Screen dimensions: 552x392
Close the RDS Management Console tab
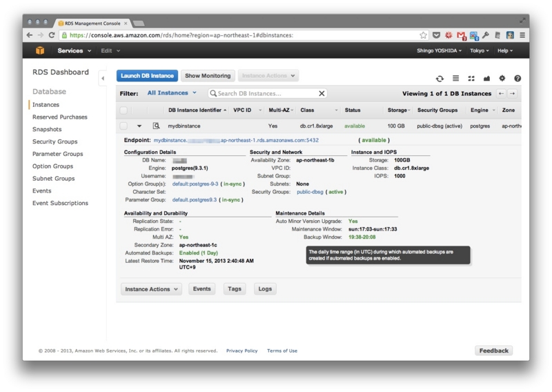click(126, 23)
